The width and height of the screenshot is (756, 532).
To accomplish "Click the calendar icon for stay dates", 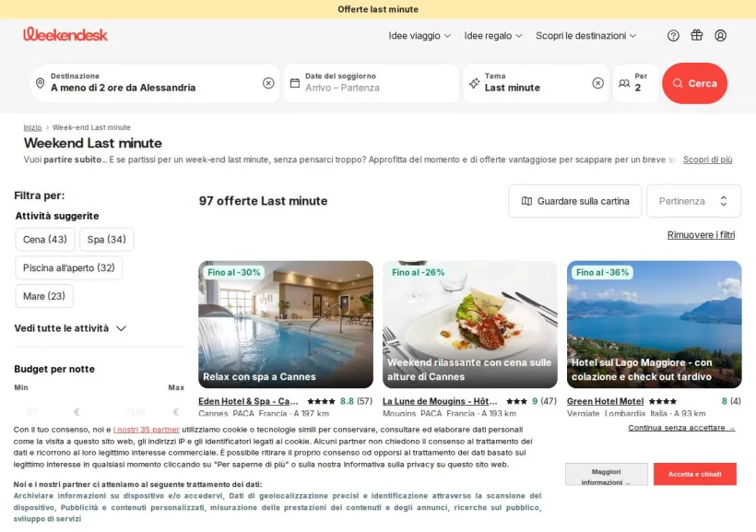I will click(x=295, y=83).
